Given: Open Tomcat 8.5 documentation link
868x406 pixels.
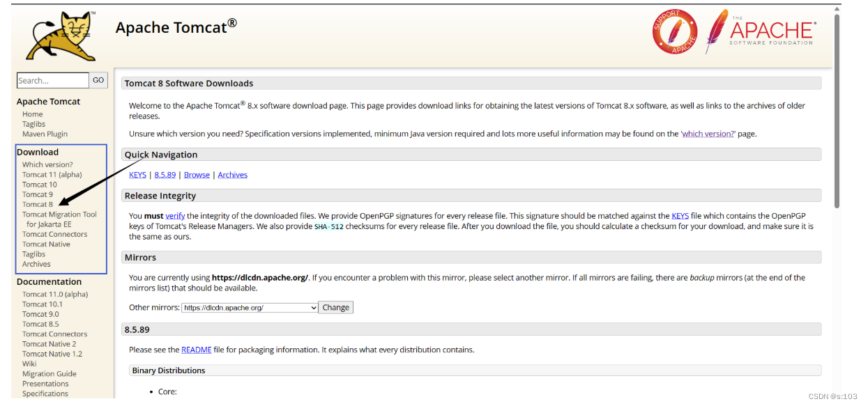Looking at the screenshot, I should pos(40,324).
